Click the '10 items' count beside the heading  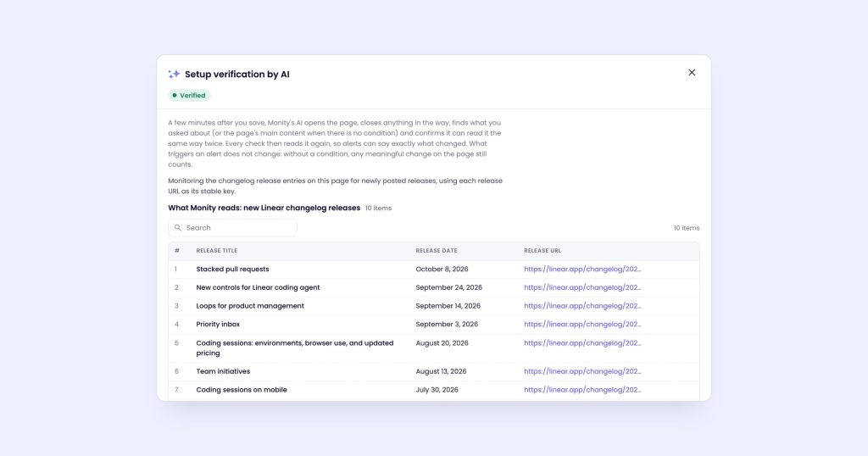pyautogui.click(x=378, y=208)
